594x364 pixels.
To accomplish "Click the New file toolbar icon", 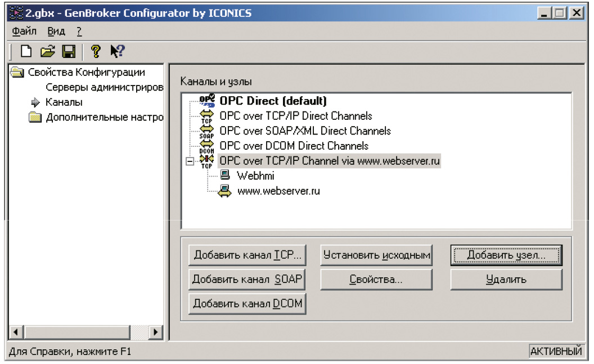I will point(26,51).
